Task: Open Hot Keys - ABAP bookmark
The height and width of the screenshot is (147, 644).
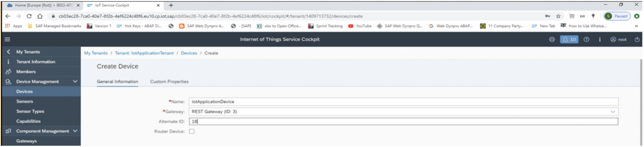Action: pyautogui.click(x=139, y=26)
